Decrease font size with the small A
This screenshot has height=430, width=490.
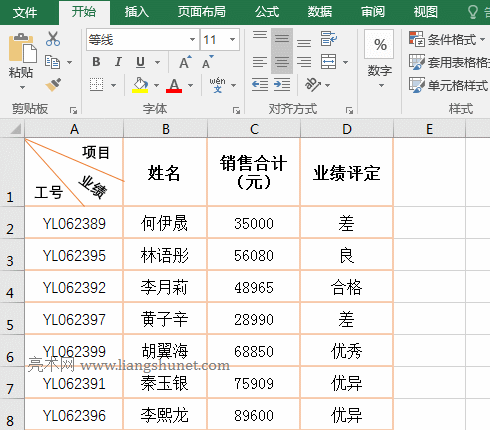coord(207,62)
